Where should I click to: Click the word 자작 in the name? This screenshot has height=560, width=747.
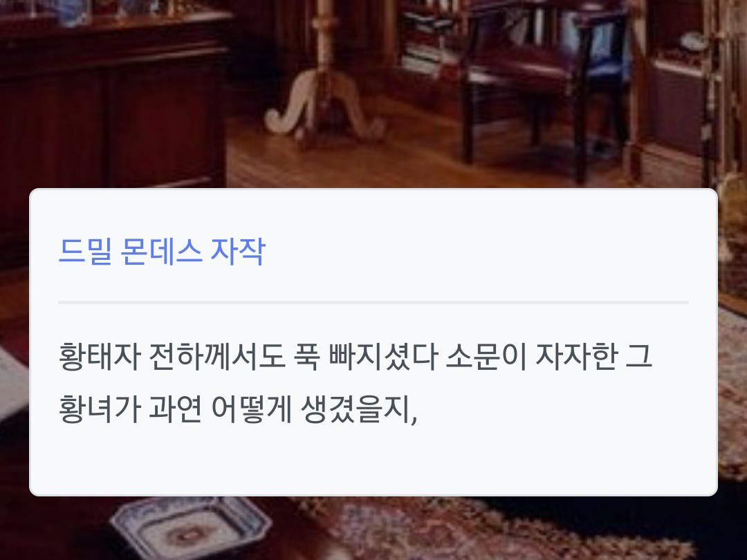[238, 251]
